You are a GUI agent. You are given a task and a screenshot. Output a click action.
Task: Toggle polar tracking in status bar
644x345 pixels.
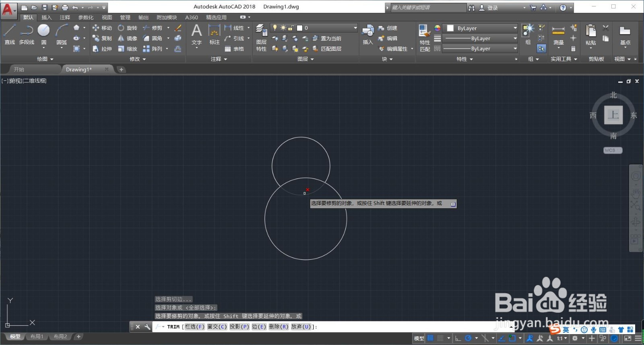(468, 338)
